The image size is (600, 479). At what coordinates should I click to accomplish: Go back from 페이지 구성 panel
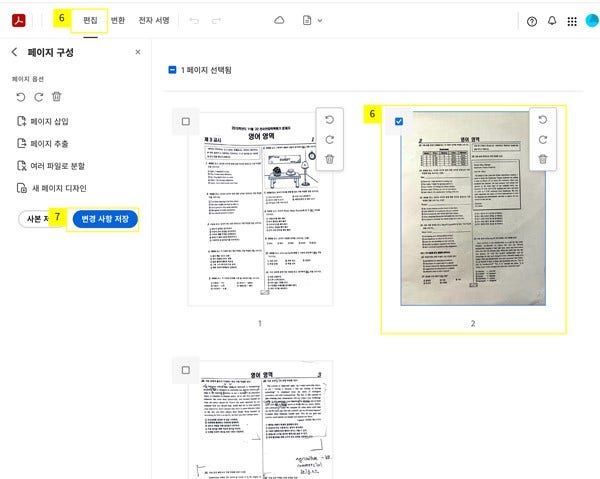point(15,52)
